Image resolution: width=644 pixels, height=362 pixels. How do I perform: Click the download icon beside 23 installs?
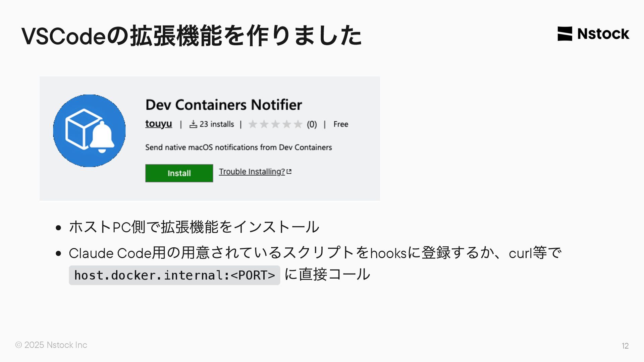[x=193, y=124]
